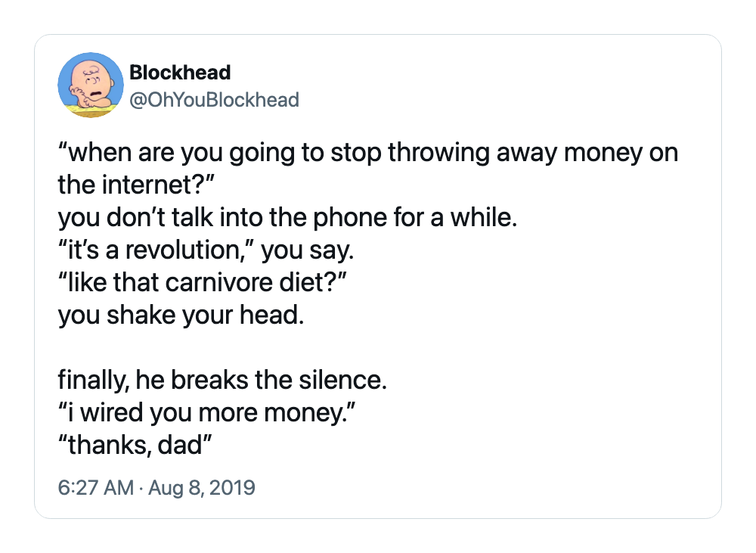Visit the @OhYouBlockhead handle link
This screenshot has width=756, height=553.
[215, 100]
